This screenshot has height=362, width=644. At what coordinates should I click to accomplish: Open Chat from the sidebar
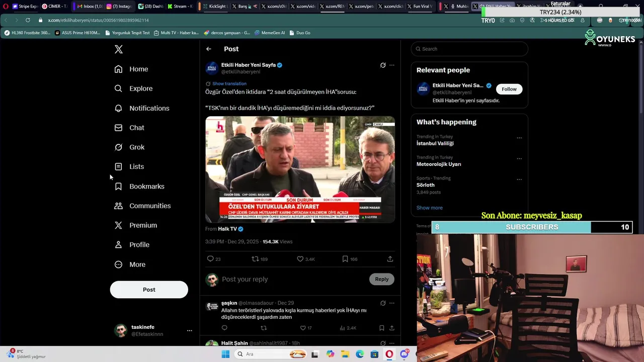click(129, 128)
